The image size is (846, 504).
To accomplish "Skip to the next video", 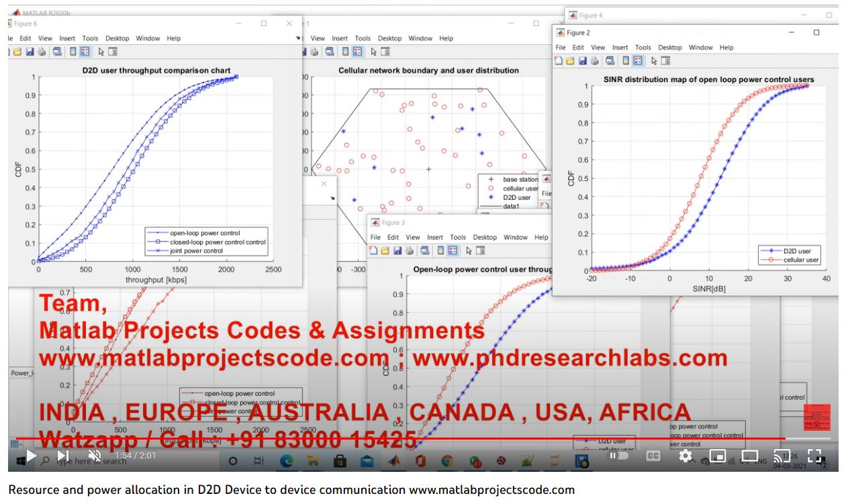I will tap(62, 456).
